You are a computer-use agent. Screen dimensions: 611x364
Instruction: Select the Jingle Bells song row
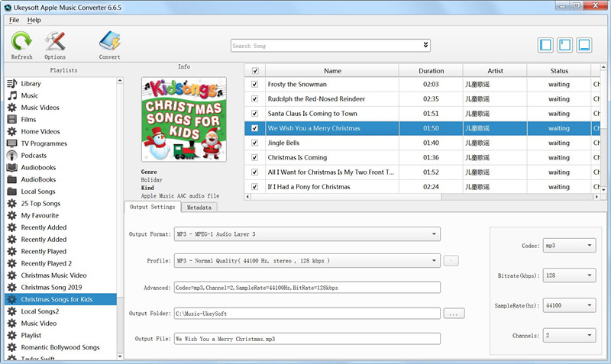click(422, 143)
